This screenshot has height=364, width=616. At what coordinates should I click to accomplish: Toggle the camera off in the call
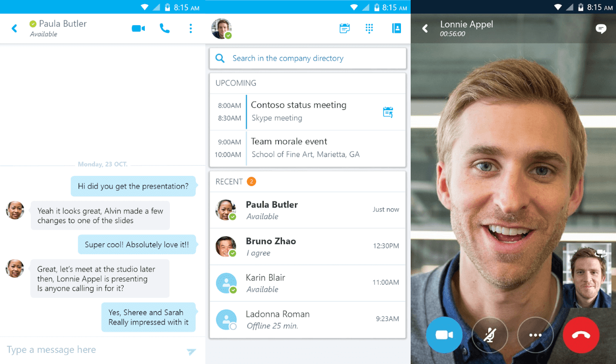(444, 335)
